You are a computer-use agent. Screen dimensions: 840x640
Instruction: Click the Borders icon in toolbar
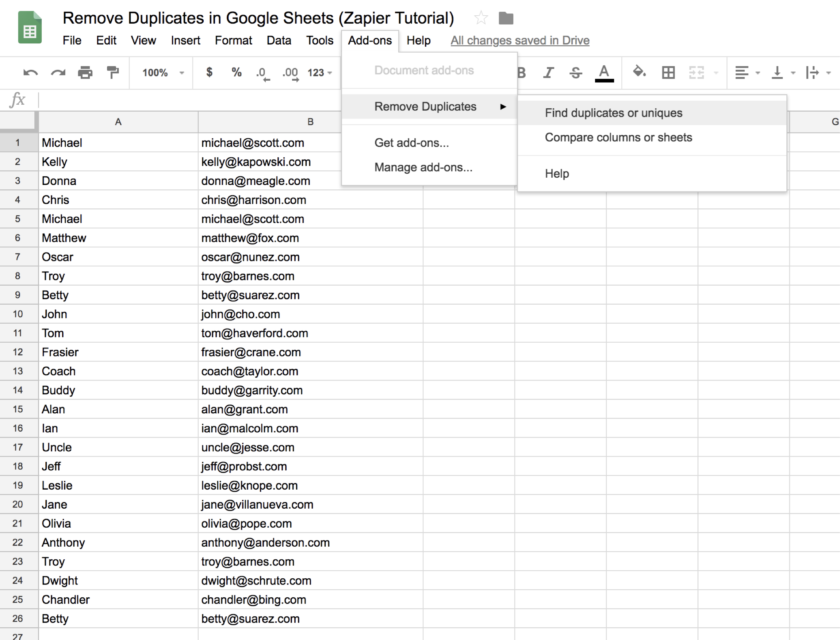click(666, 72)
